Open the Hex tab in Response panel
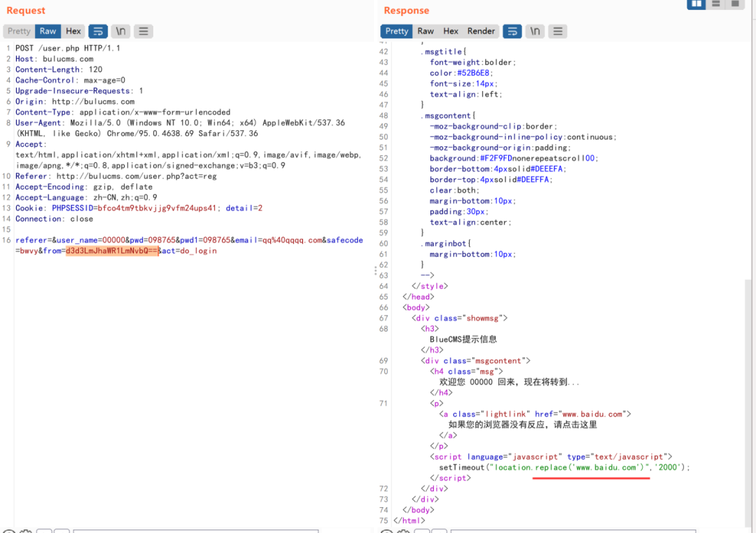This screenshot has width=756, height=533. coord(451,31)
